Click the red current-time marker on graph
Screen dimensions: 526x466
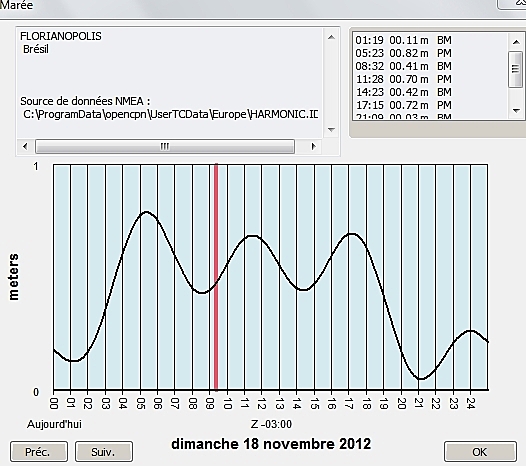[216, 277]
